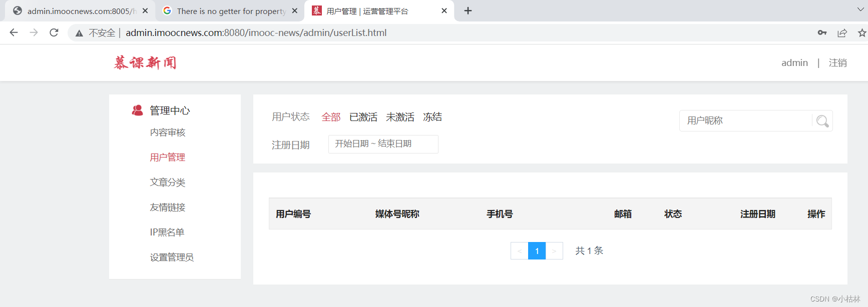The image size is (868, 307).
Task: Expand the browser tab search chevron
Action: point(861,10)
